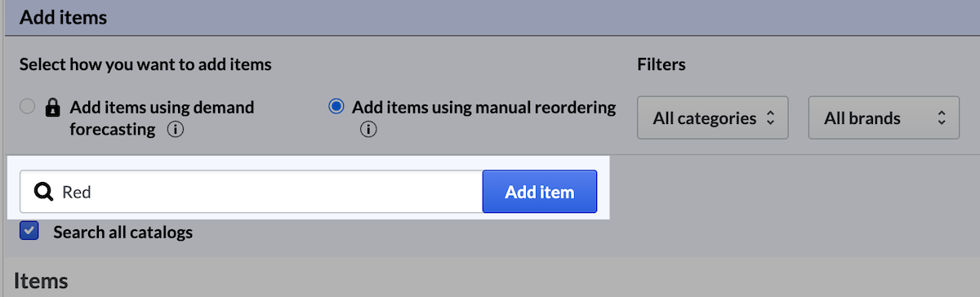Click the Add items using demand forecasting label
This screenshot has width=980, height=297.
click(x=163, y=117)
